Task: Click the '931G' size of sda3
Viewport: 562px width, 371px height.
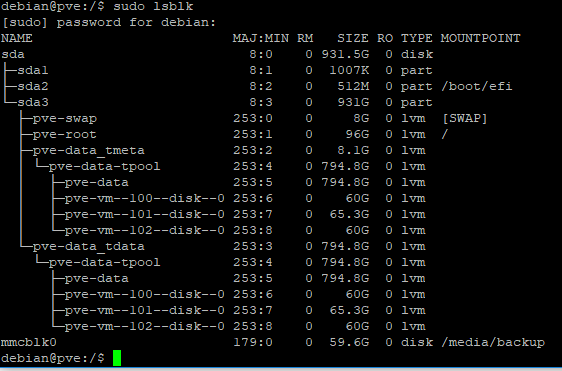Action: (x=353, y=103)
